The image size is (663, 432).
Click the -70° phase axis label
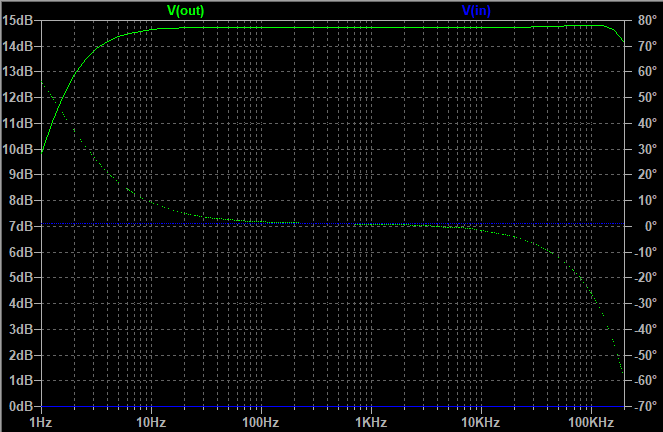645,406
